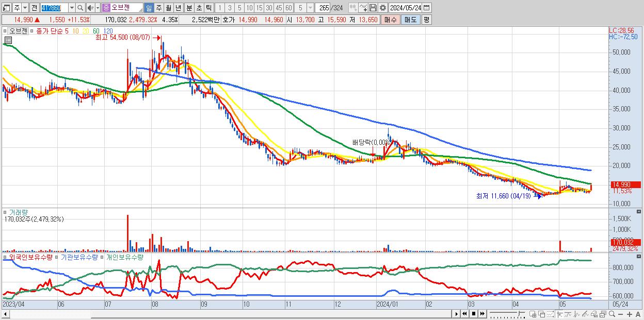
Task: Switch to monthly 월 chart period
Action: click(168, 8)
